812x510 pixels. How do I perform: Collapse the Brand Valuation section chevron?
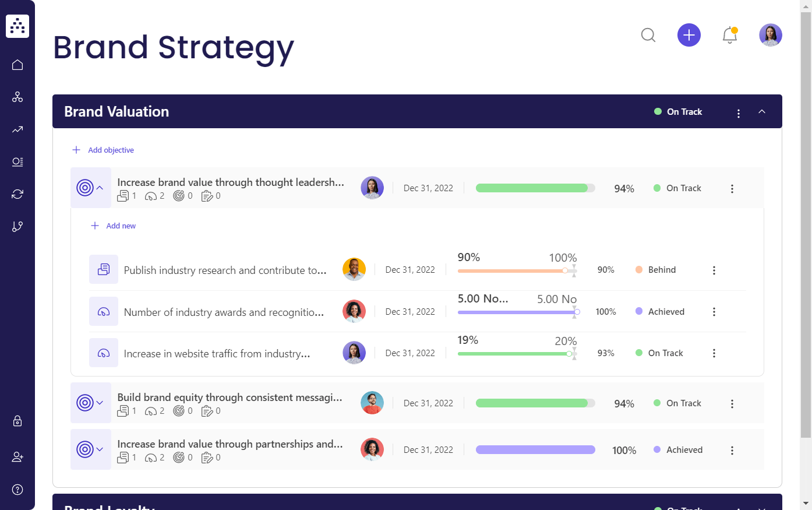point(762,111)
